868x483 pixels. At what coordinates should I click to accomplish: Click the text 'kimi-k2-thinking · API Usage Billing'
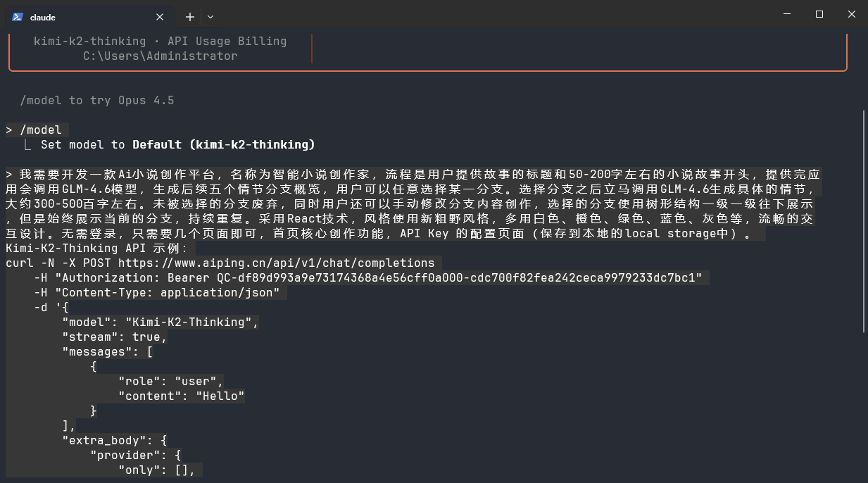coord(160,41)
